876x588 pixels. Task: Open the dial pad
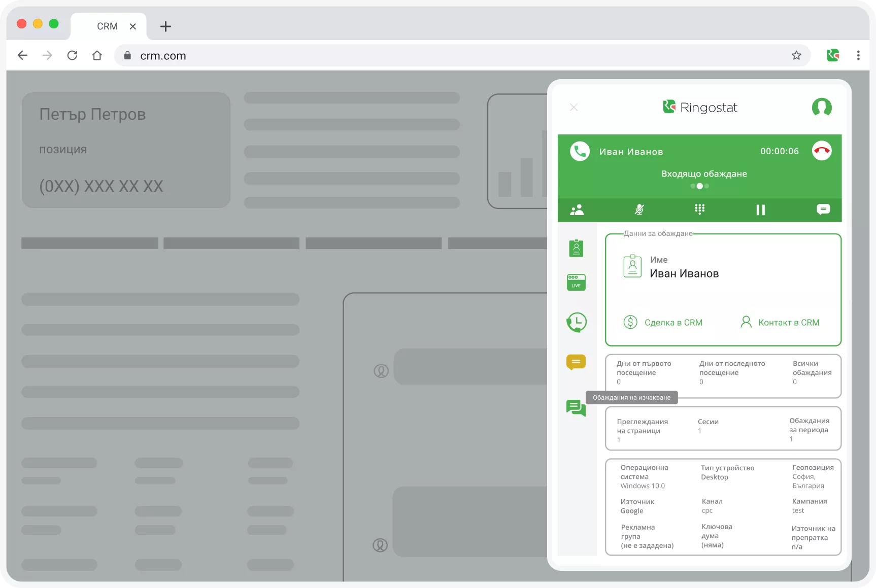[699, 210]
